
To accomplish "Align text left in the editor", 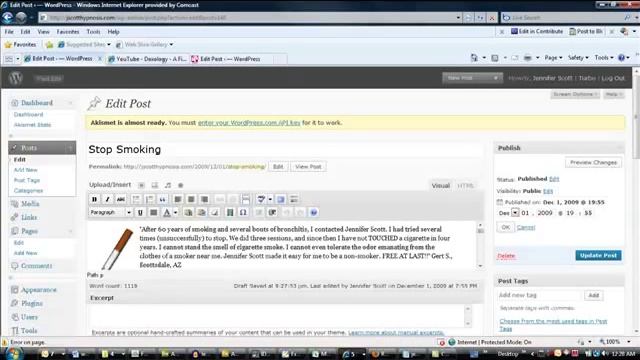I will coord(178,199).
